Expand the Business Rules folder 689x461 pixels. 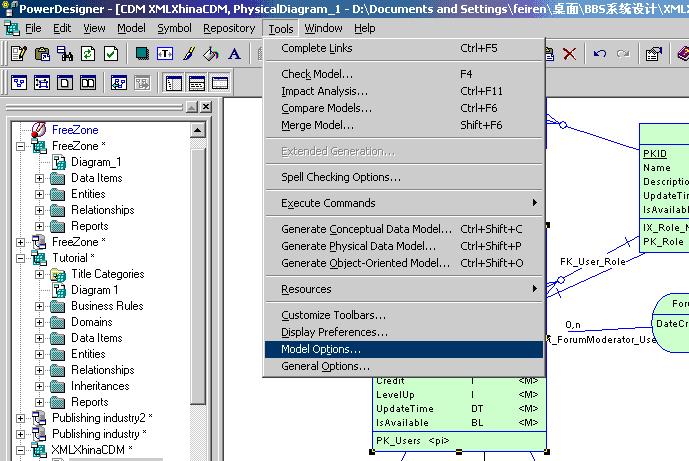[40, 306]
